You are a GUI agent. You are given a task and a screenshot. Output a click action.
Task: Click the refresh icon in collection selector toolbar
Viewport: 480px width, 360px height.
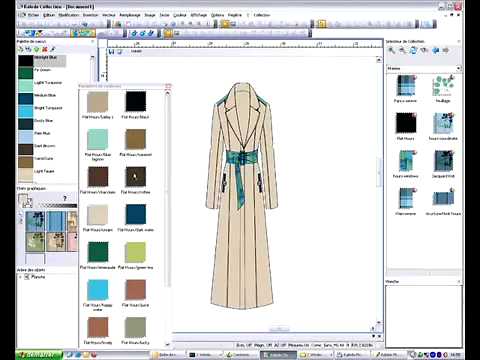tap(413, 50)
